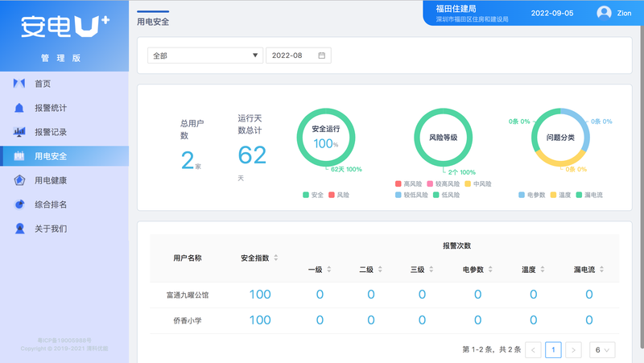
Task: Sort by 安全指数 column arrows
Action: pos(276,258)
